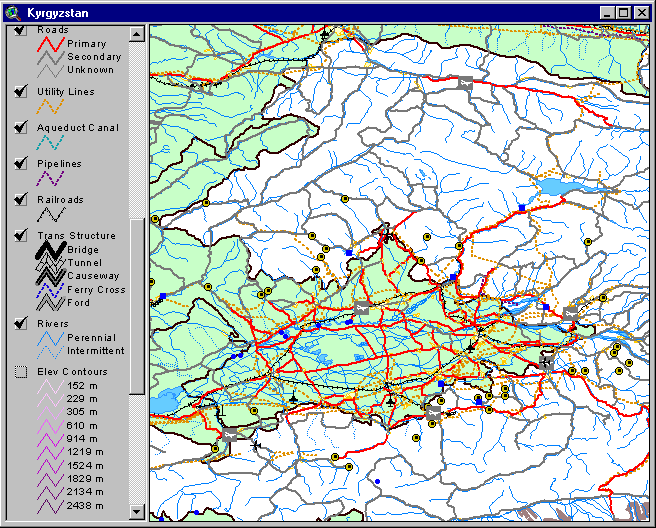Maximize the Kyrgyzstan window
Image resolution: width=656 pixels, height=528 pixels.
click(x=623, y=13)
